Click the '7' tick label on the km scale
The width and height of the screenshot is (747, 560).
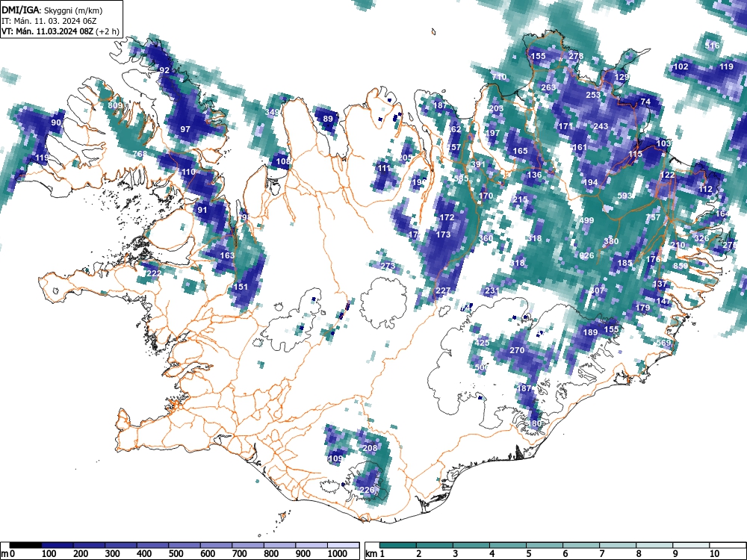(x=601, y=553)
